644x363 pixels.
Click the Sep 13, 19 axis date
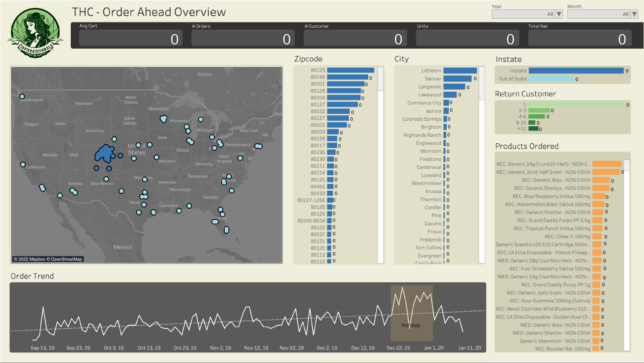coord(43,348)
